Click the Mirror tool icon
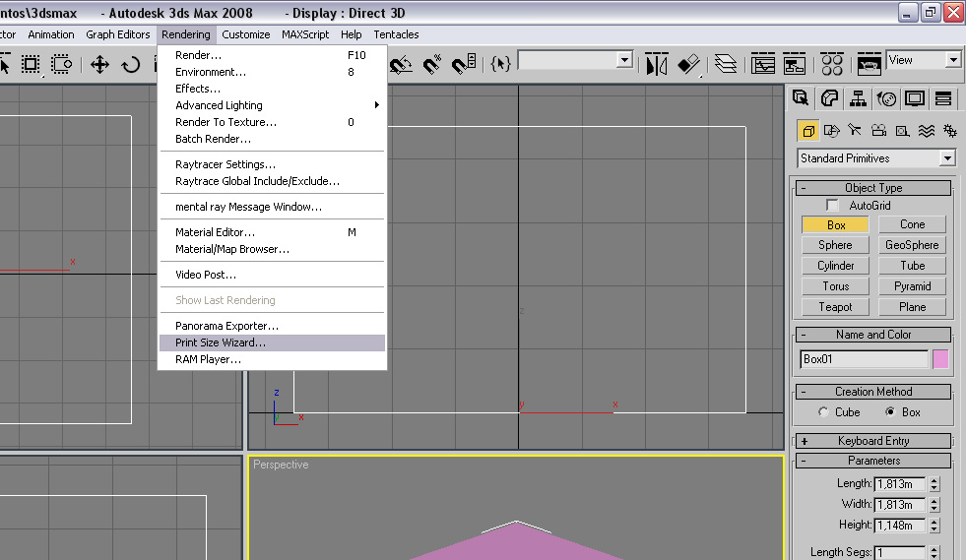Image resolution: width=966 pixels, height=560 pixels. coord(656,64)
